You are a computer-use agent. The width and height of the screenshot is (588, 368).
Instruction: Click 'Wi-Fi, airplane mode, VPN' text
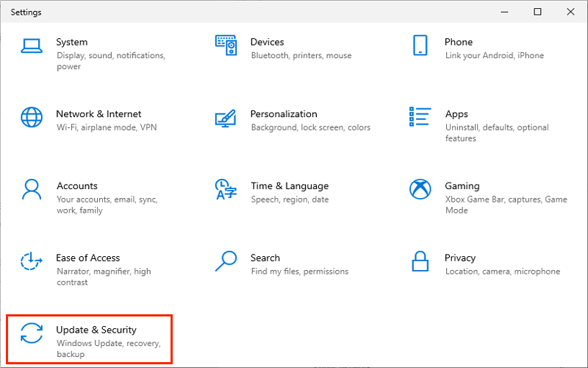coord(107,127)
